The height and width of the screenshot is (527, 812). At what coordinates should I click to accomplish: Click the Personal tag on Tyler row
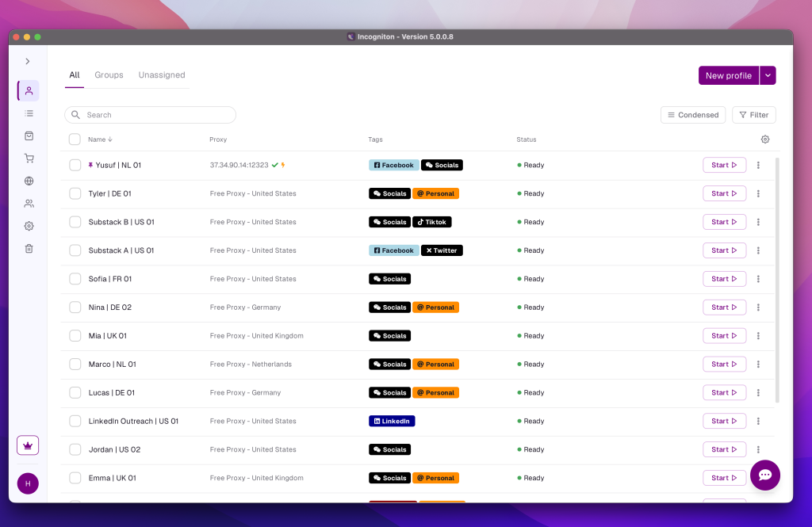[435, 193]
